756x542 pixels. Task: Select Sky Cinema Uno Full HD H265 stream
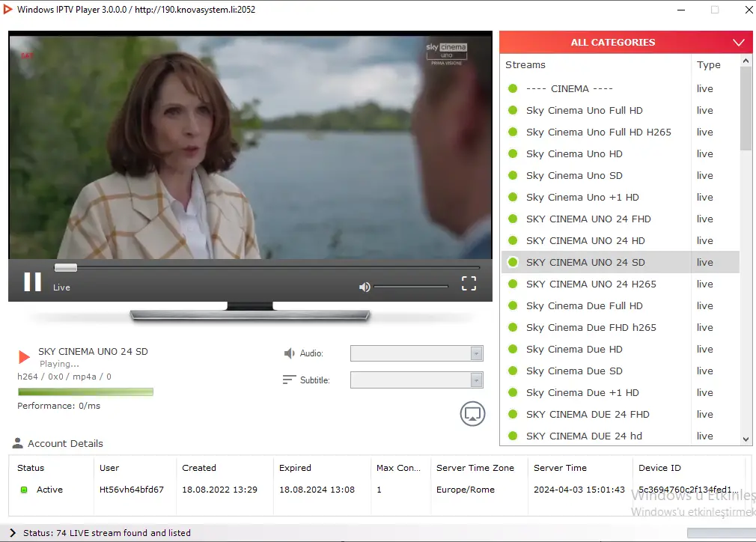(x=620, y=132)
